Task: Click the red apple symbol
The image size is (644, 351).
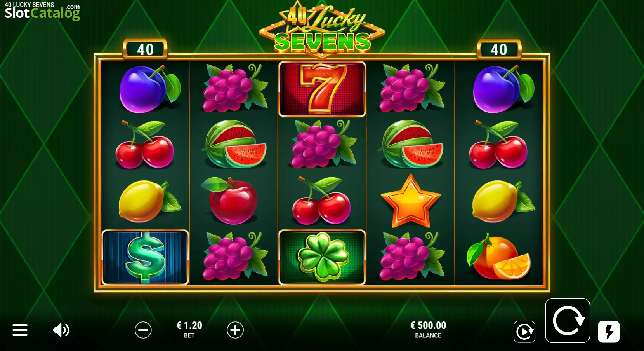Action: tap(231, 201)
